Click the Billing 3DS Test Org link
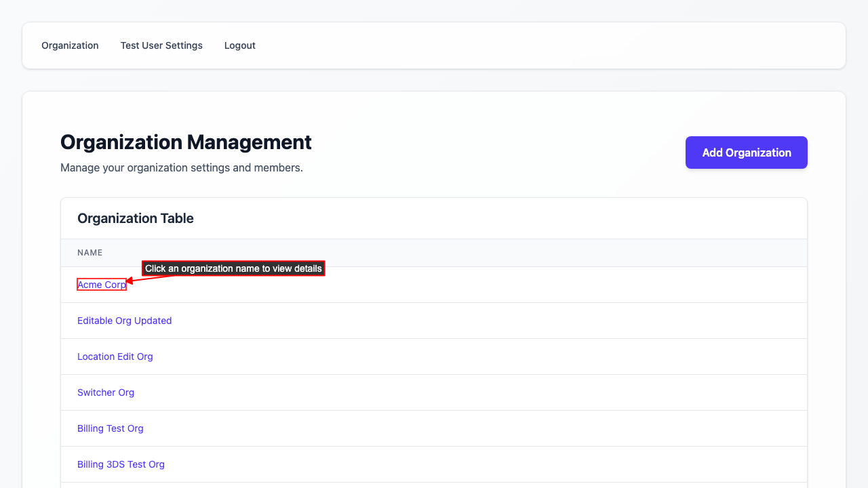The width and height of the screenshot is (868, 488). pyautogui.click(x=121, y=464)
